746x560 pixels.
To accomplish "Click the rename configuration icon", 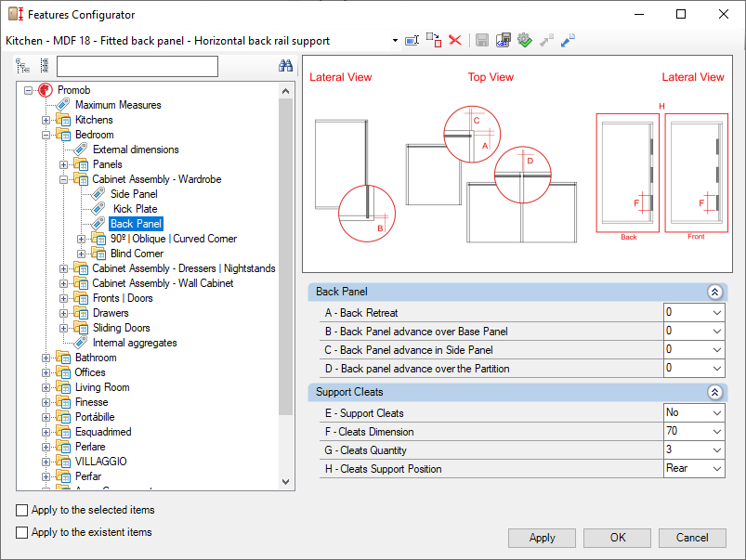I will point(412,40).
